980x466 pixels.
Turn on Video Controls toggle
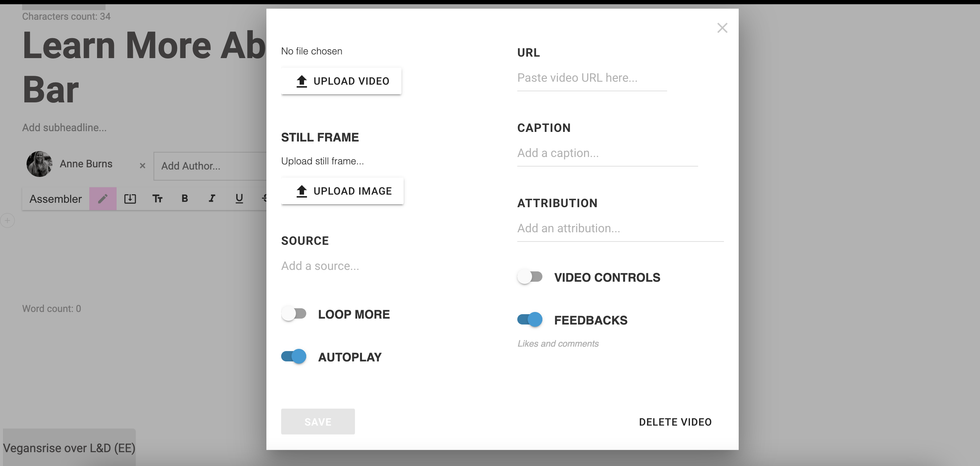(529, 277)
